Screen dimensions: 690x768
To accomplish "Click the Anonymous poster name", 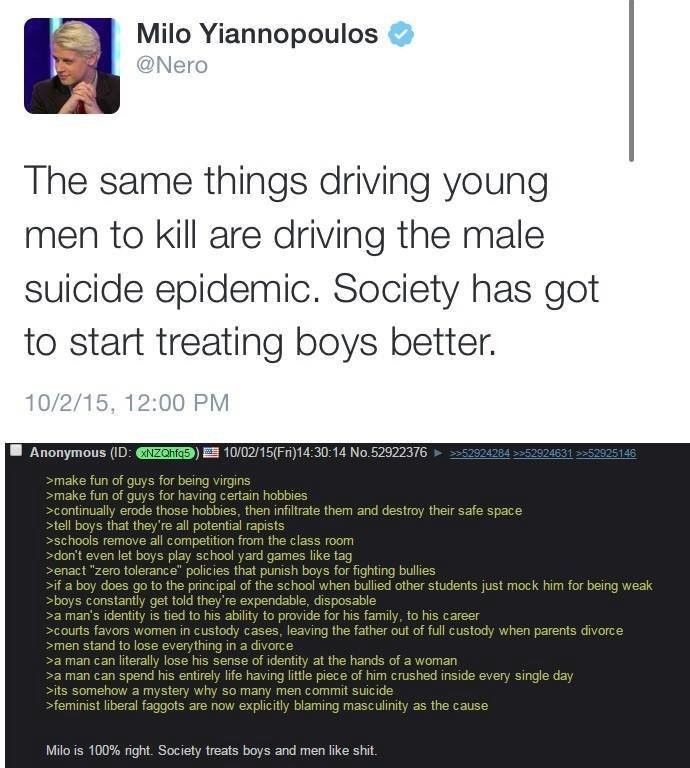I will [68, 452].
